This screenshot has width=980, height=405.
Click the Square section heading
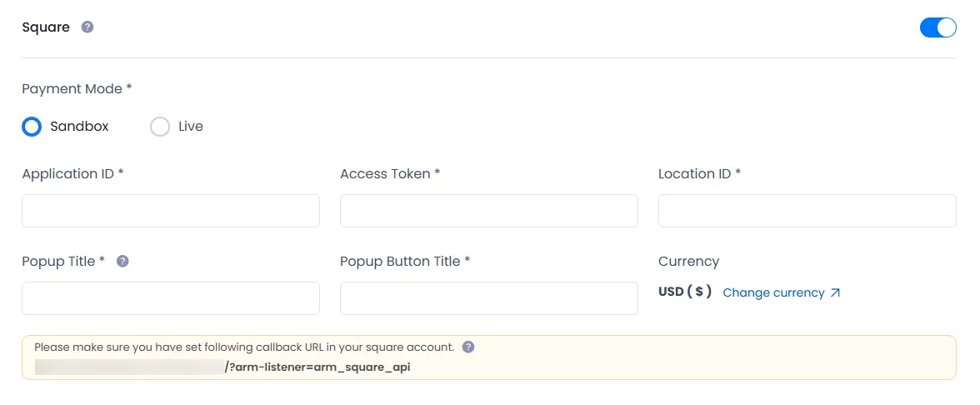tap(46, 27)
